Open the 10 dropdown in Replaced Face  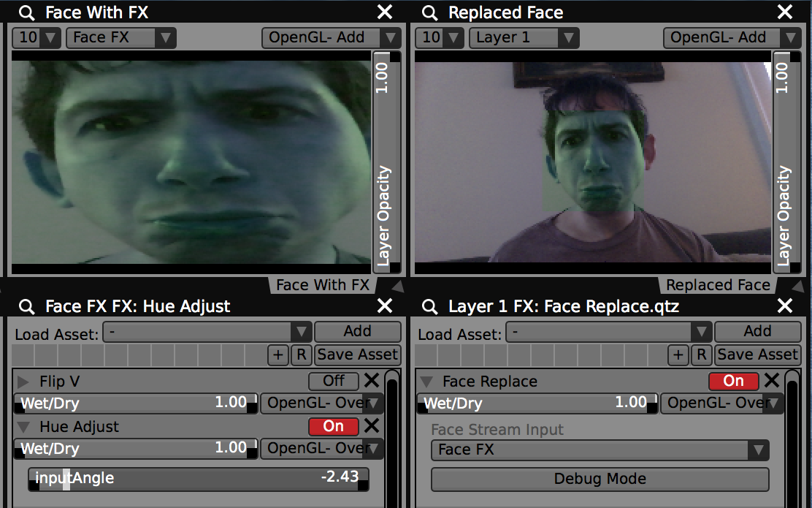pos(440,38)
